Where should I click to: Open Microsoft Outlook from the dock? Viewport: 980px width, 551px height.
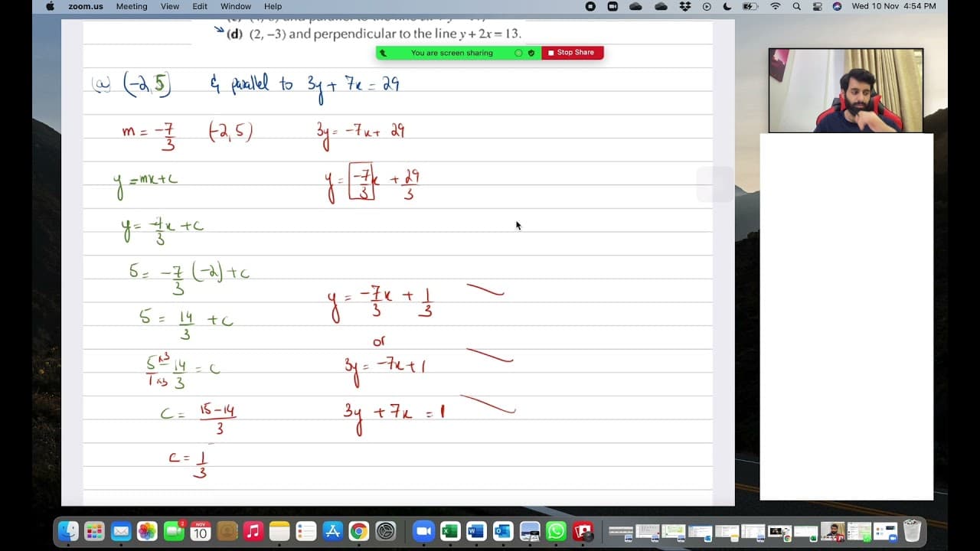coord(503,531)
